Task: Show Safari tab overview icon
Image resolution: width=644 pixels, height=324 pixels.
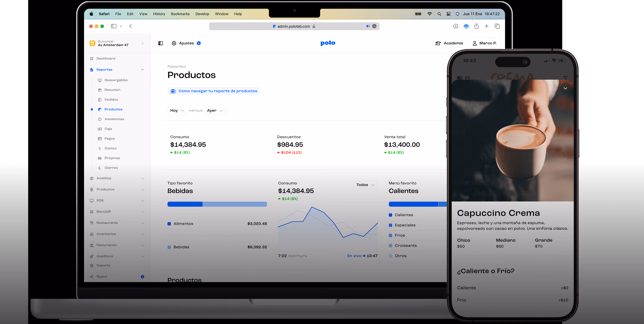Action: tap(497, 26)
